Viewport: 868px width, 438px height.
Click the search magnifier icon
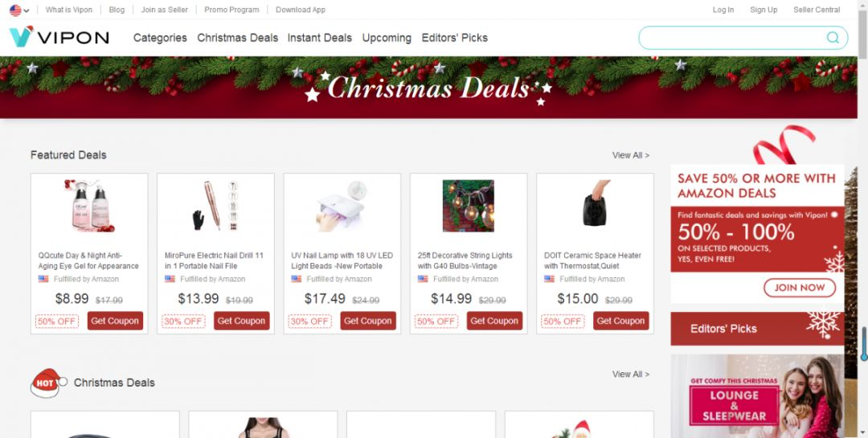(x=833, y=38)
